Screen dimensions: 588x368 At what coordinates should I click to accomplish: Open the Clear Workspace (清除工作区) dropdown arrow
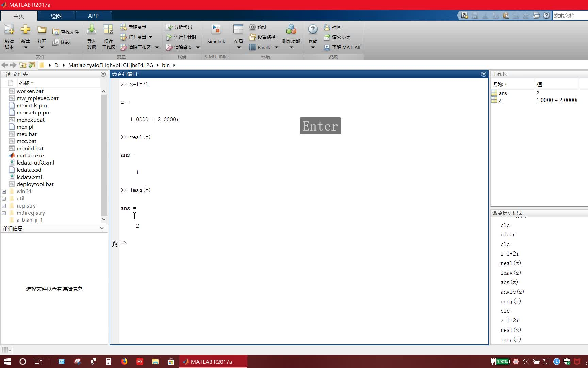[x=157, y=47]
